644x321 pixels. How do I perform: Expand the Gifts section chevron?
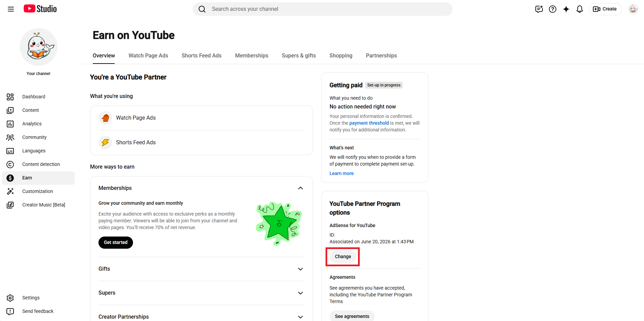[x=301, y=269]
